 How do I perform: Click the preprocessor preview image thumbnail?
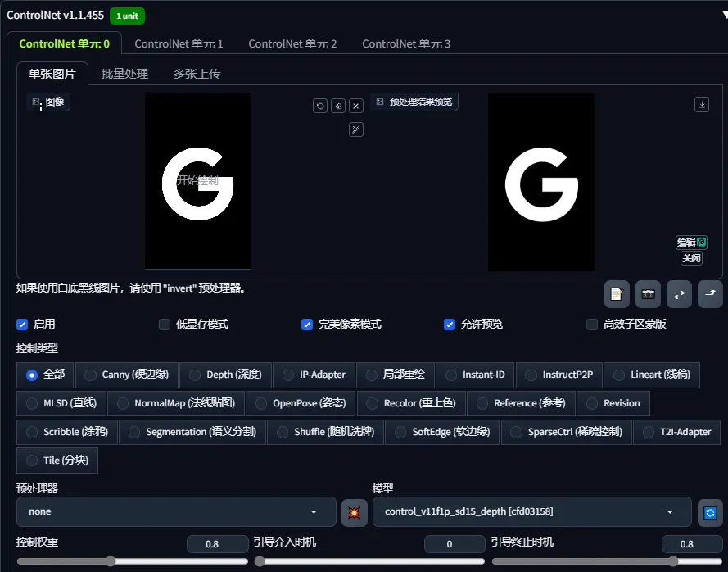542,182
